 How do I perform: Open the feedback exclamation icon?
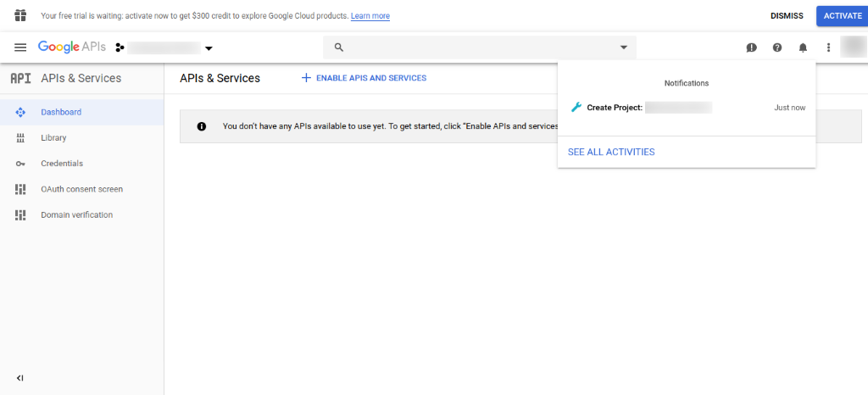click(751, 47)
